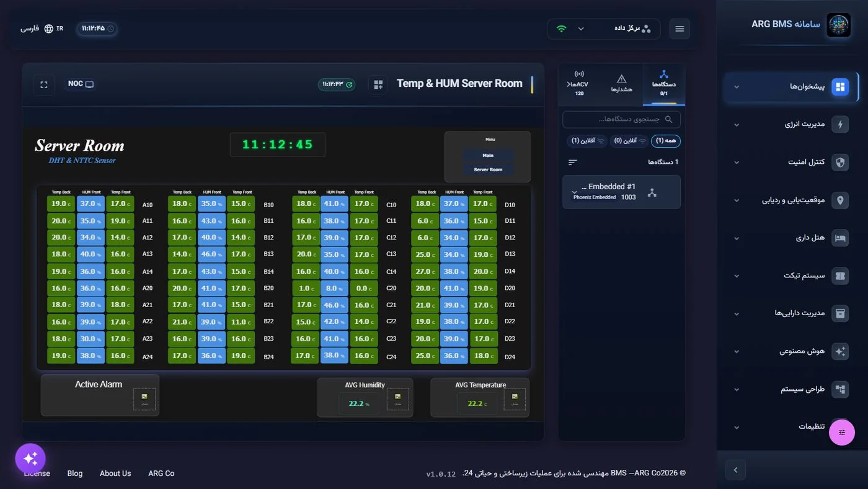Select the همه (1) filter chip
The image size is (868, 489).
tap(666, 141)
